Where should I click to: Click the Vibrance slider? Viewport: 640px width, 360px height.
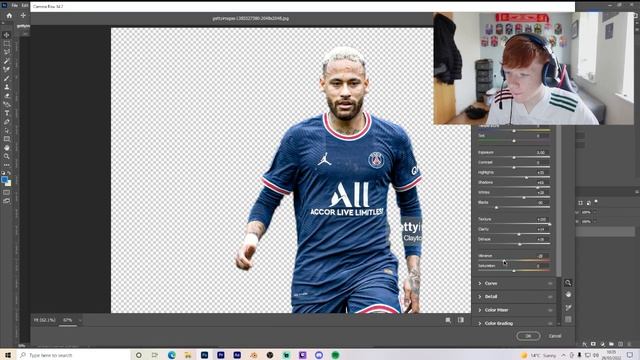pos(514,260)
